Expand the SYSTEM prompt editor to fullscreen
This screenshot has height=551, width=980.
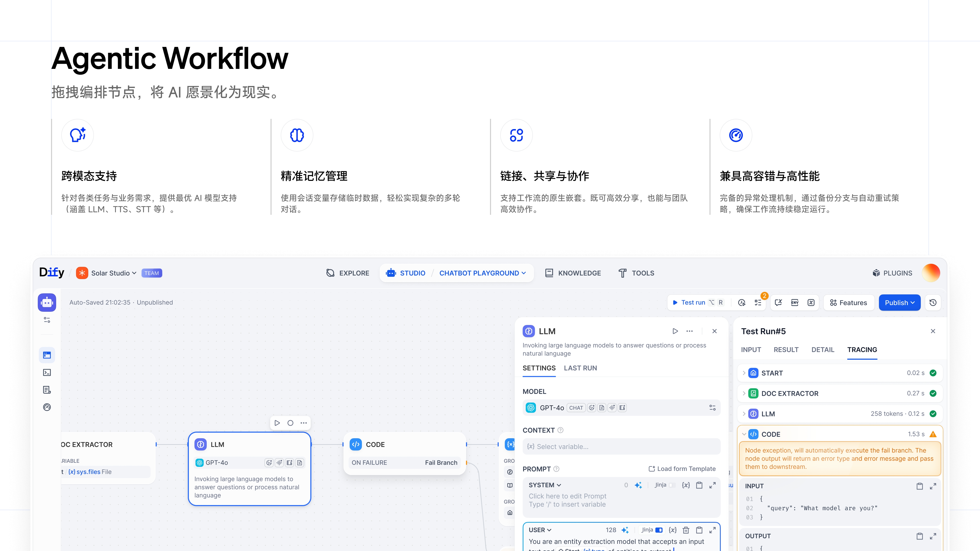tap(712, 485)
